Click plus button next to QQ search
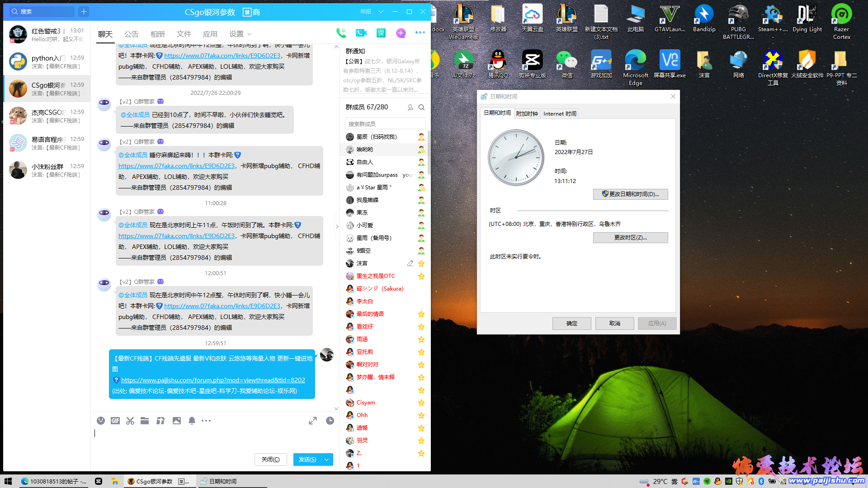Image resolution: width=868 pixels, height=488 pixels. tap(84, 12)
